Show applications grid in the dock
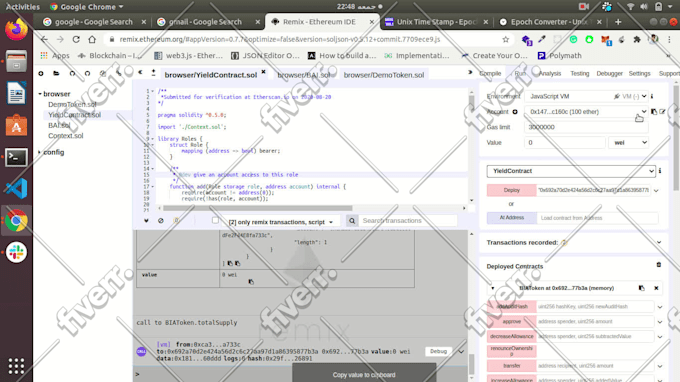The image size is (680, 382). point(16,366)
